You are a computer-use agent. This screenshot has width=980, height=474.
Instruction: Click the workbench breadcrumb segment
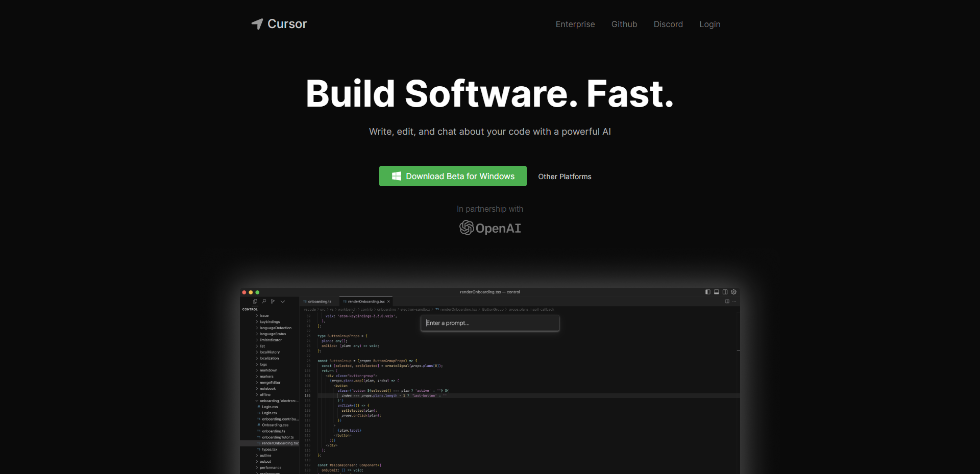347,309
